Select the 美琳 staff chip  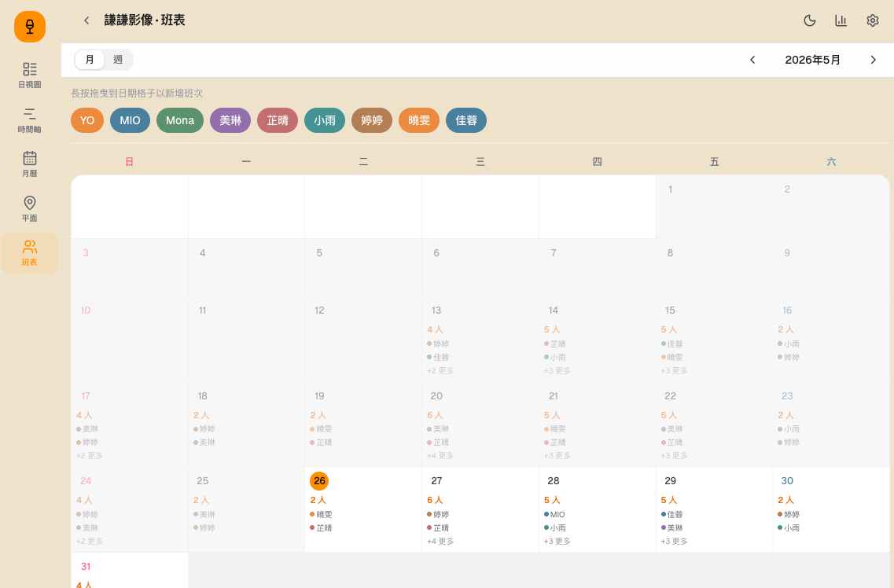click(230, 120)
